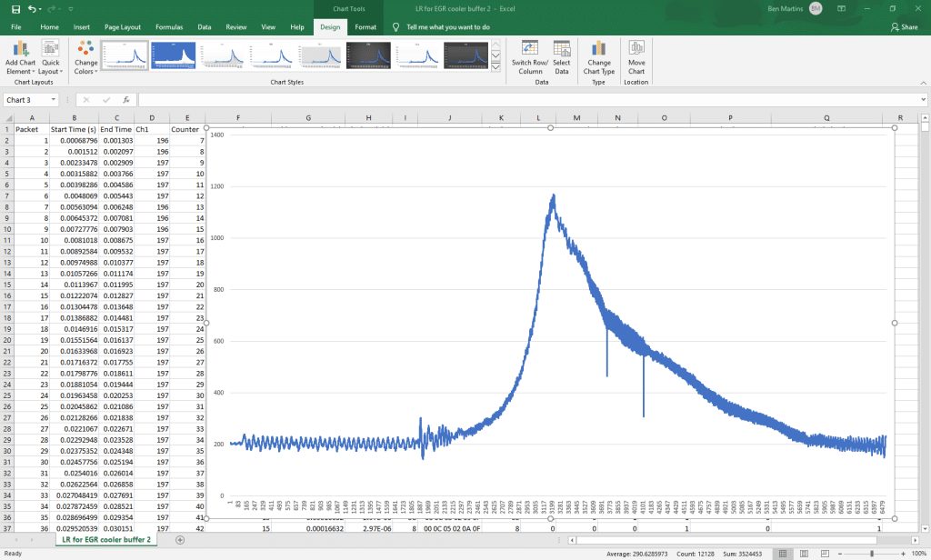Click the Move Chart icon
Image resolution: width=931 pixels, height=560 pixels.
click(636, 57)
